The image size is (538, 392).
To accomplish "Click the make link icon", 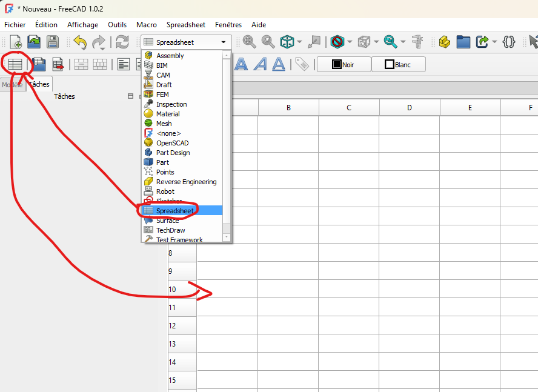I will point(482,42).
